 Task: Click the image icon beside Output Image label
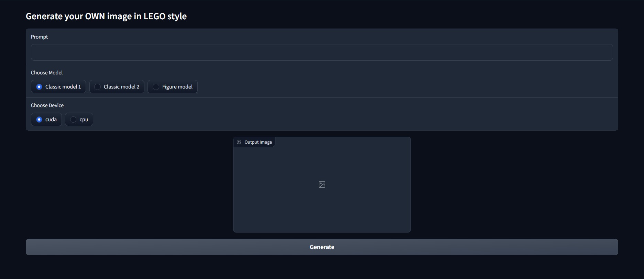click(x=239, y=142)
